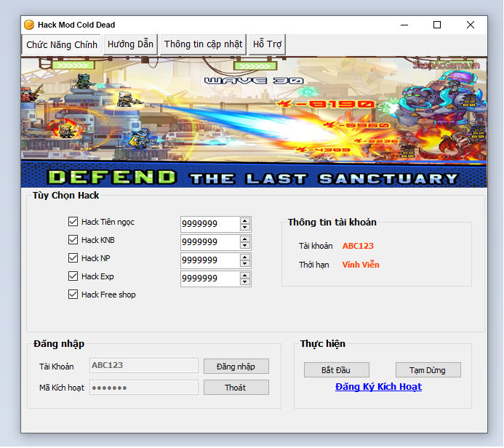The height and width of the screenshot is (448, 504).
Task: Uncheck the Hack Tiên ngọc checkbox
Action: pos(73,222)
